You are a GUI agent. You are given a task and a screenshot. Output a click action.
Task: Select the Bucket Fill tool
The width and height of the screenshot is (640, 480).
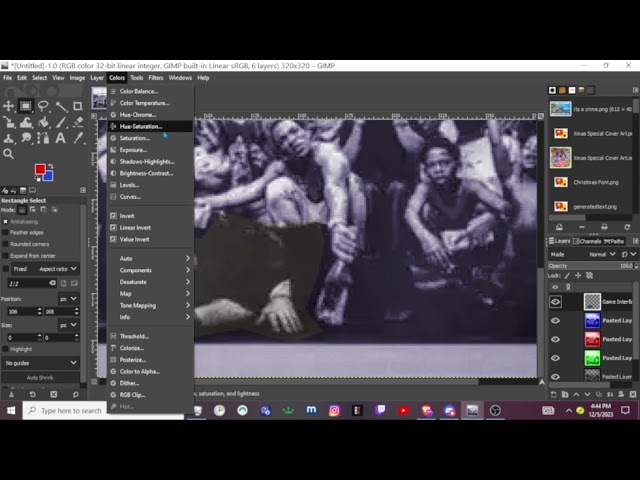point(44,122)
